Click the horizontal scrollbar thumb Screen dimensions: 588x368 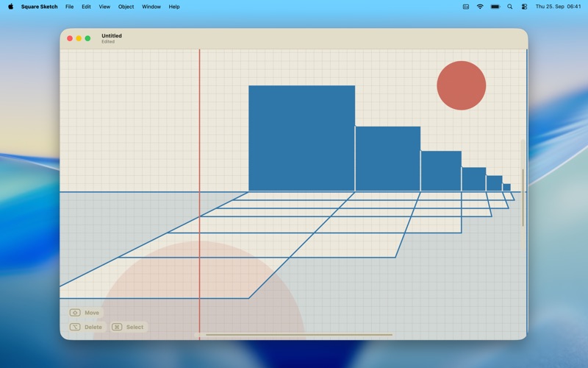[299, 334]
